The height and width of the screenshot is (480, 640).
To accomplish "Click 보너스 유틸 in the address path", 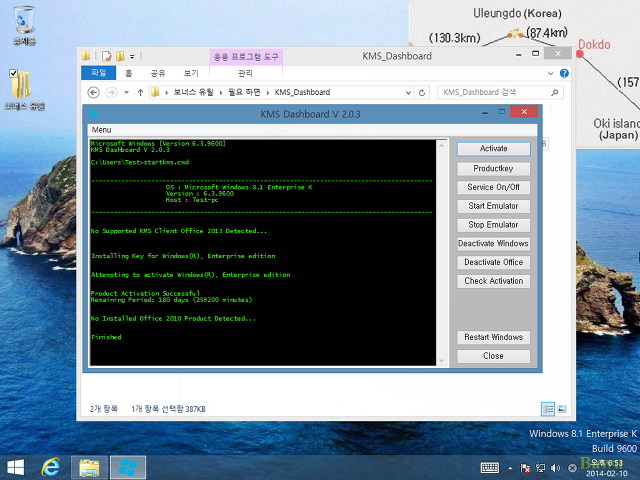I will coord(193,92).
